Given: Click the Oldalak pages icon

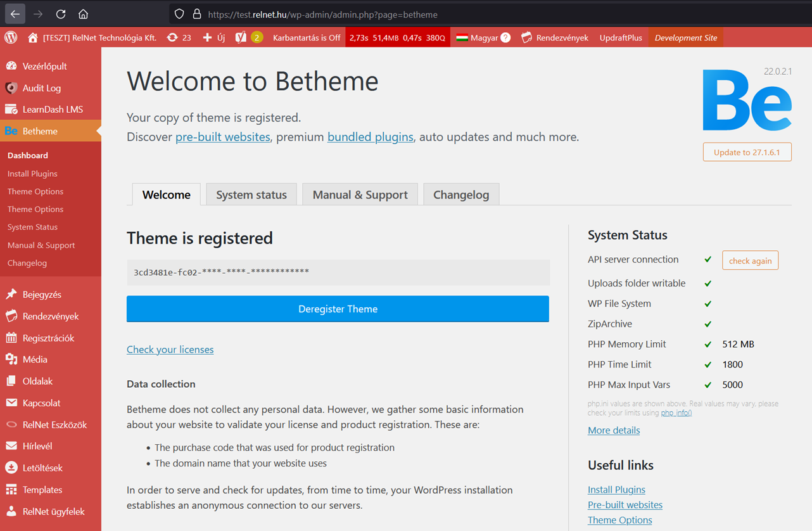Looking at the screenshot, I should coord(11,381).
